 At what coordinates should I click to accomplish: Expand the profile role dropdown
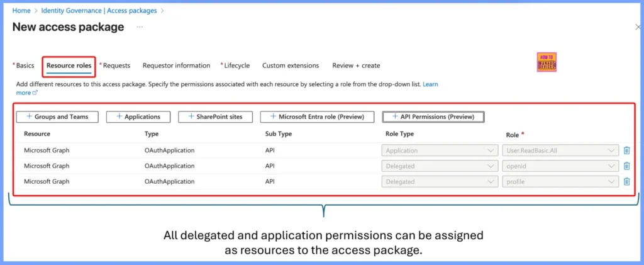pos(560,181)
